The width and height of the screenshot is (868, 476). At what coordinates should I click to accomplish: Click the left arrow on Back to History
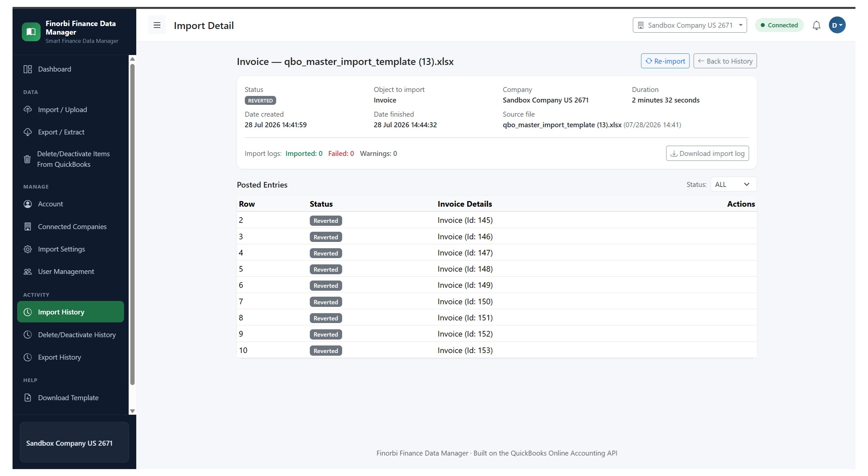point(701,61)
